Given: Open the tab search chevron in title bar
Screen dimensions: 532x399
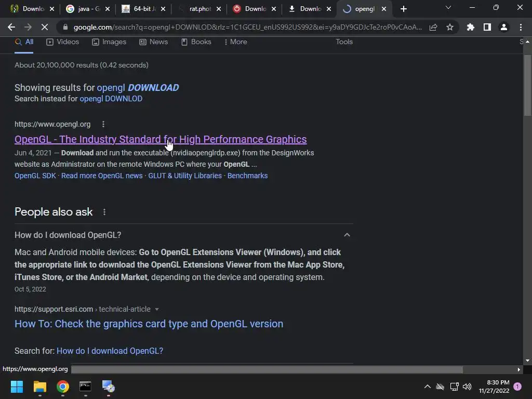Looking at the screenshot, I should coord(448,7).
